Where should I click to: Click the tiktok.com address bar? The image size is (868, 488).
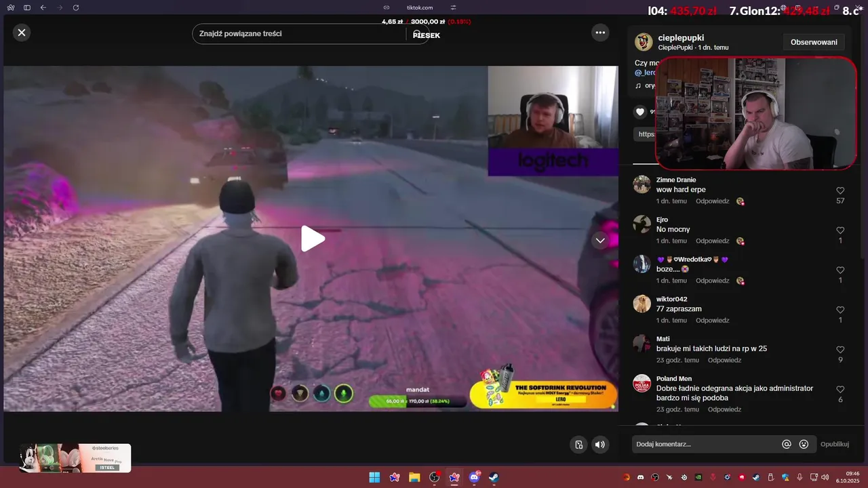coord(420,7)
